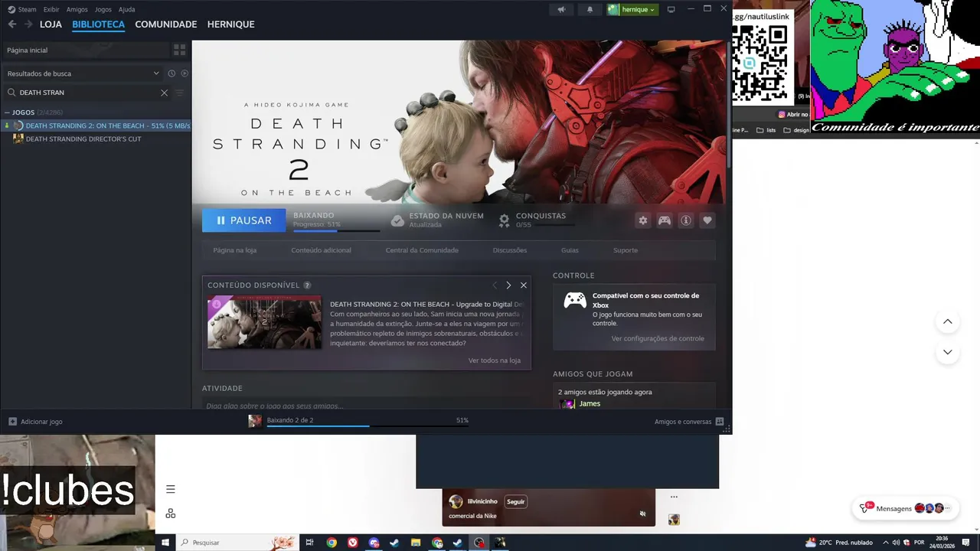Switch to Big Picture mode via monitor icon

(671, 9)
